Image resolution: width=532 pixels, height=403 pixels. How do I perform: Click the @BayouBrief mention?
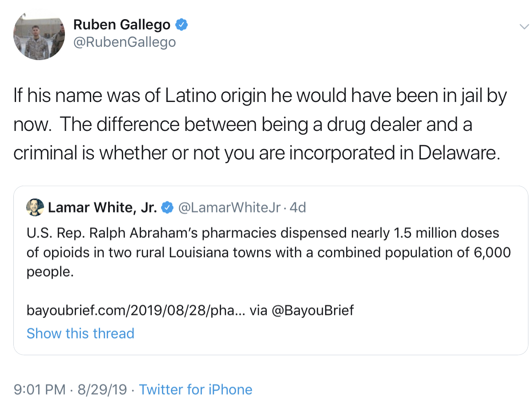tap(312, 310)
